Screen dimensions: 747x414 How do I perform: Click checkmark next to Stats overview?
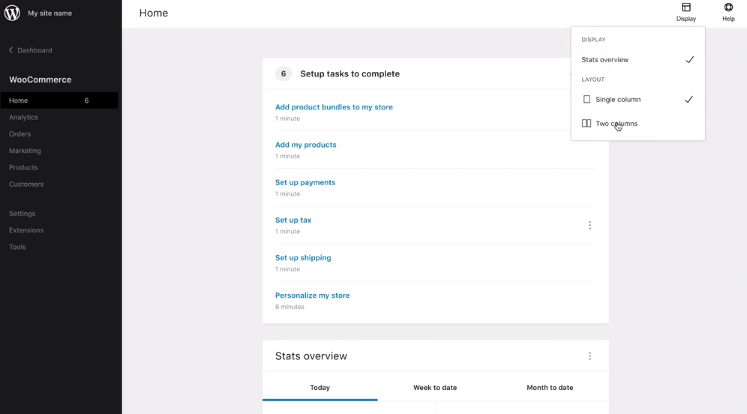coord(689,60)
